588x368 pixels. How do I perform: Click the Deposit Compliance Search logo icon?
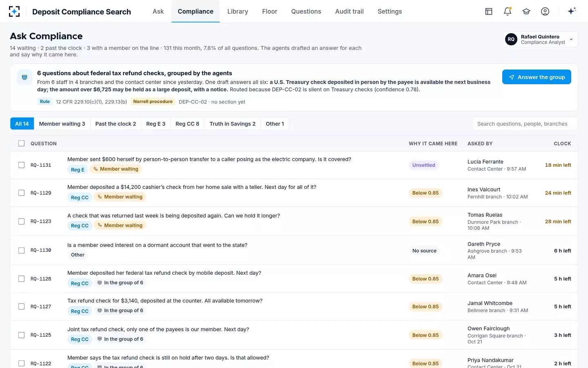coord(14,11)
